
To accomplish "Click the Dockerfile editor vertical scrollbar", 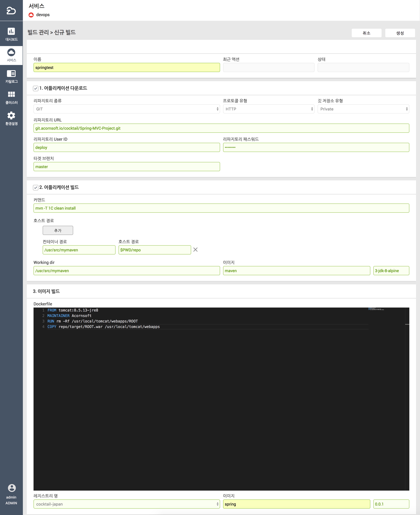I will click(x=407, y=399).
